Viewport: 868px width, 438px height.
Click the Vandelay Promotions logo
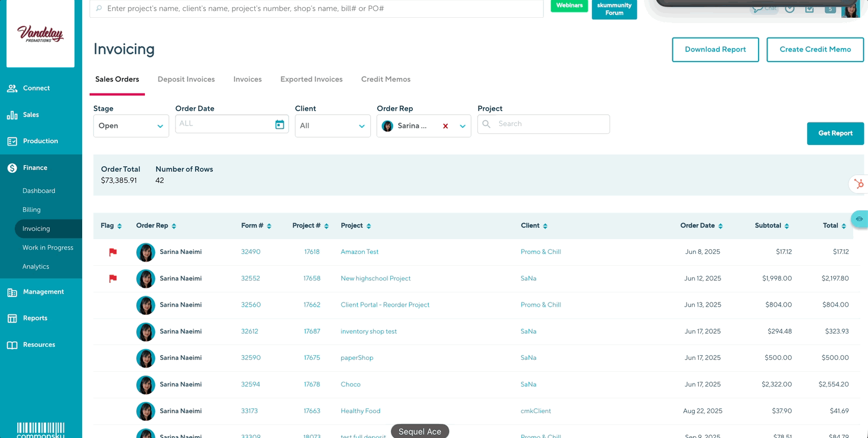coord(40,34)
